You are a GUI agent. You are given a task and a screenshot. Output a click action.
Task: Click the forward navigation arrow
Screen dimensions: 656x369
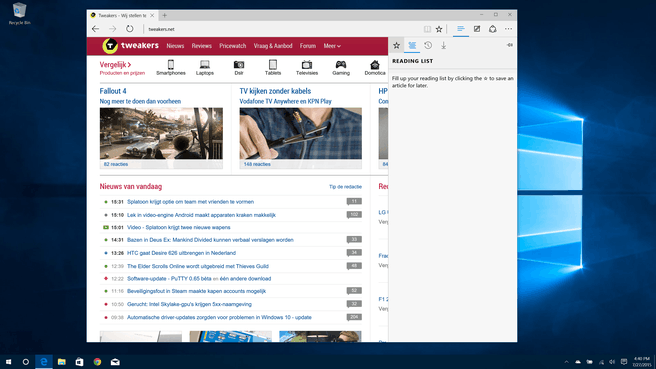tap(113, 29)
